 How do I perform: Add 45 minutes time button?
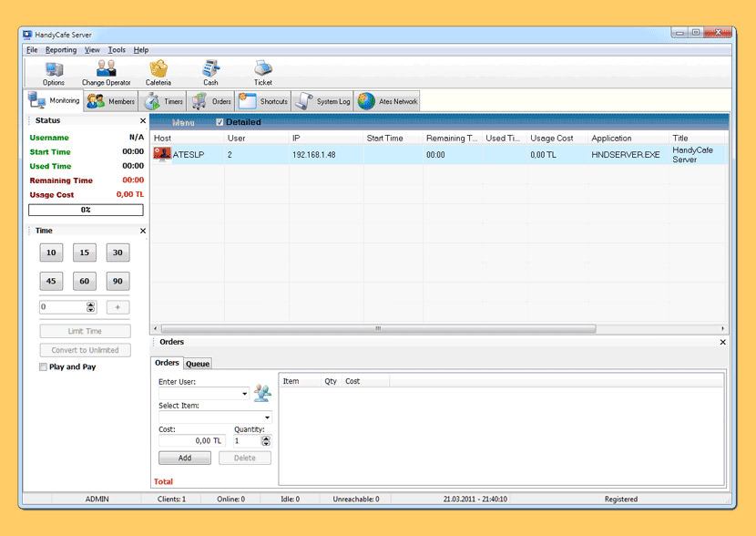pos(51,281)
